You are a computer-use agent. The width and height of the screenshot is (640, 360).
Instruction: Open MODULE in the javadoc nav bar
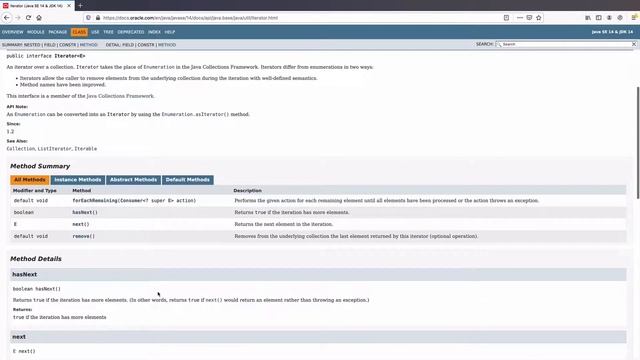[36, 32]
